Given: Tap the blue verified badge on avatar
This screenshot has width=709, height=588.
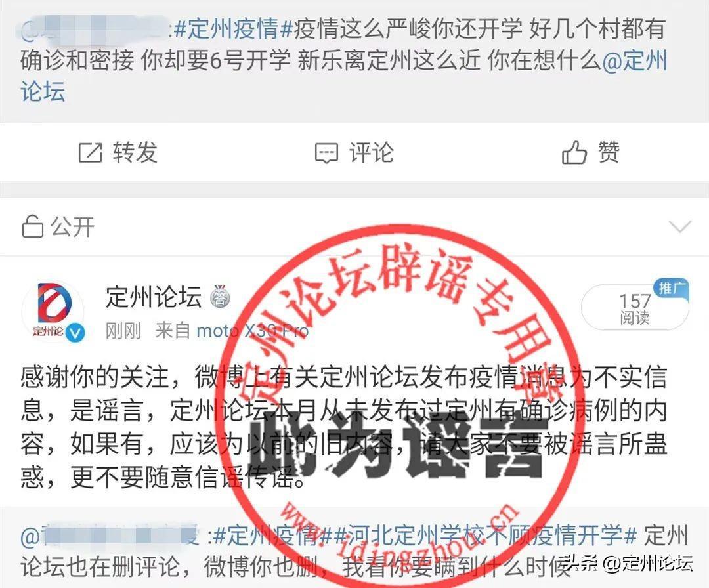Looking at the screenshot, I should pos(75,332).
